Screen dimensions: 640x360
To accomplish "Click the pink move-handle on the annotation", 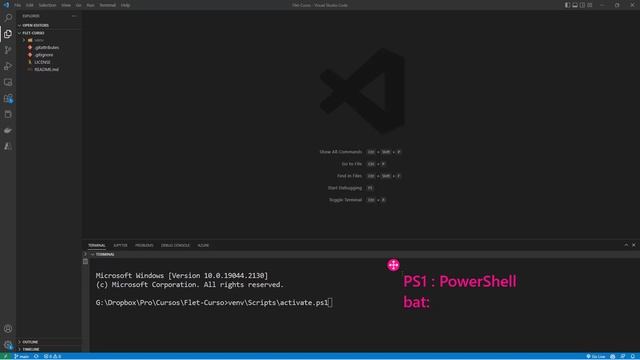I will coord(393,265).
